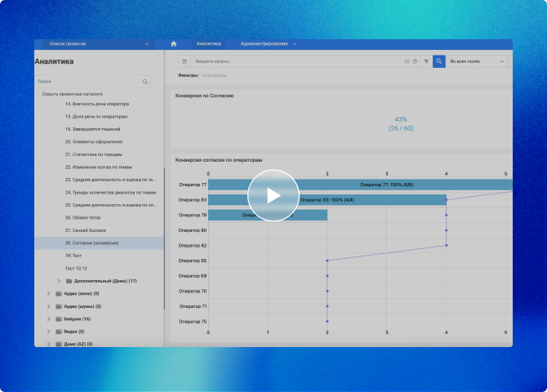Switch to the Аналитика tab
The image size is (547, 392).
(x=209, y=44)
